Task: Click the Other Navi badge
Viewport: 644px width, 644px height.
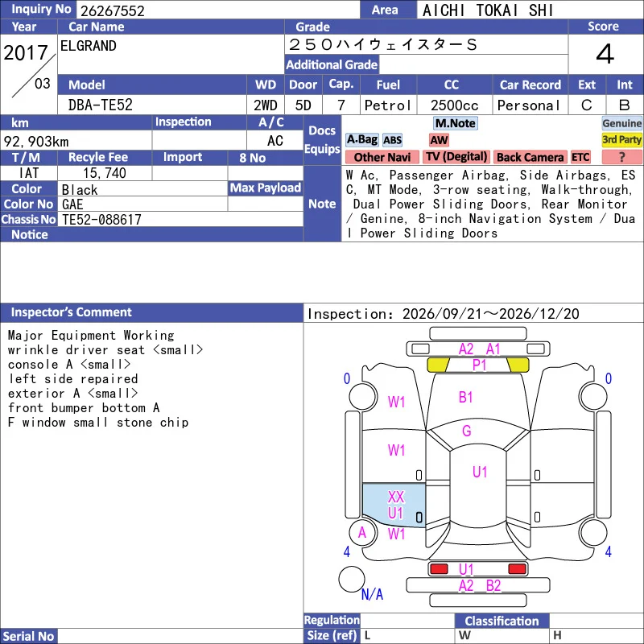Action: click(x=382, y=157)
